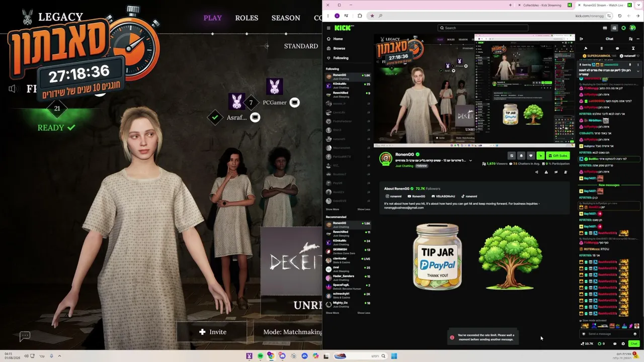Expand the stream title chevron
The width and height of the screenshot is (644, 362).
tap(470, 160)
